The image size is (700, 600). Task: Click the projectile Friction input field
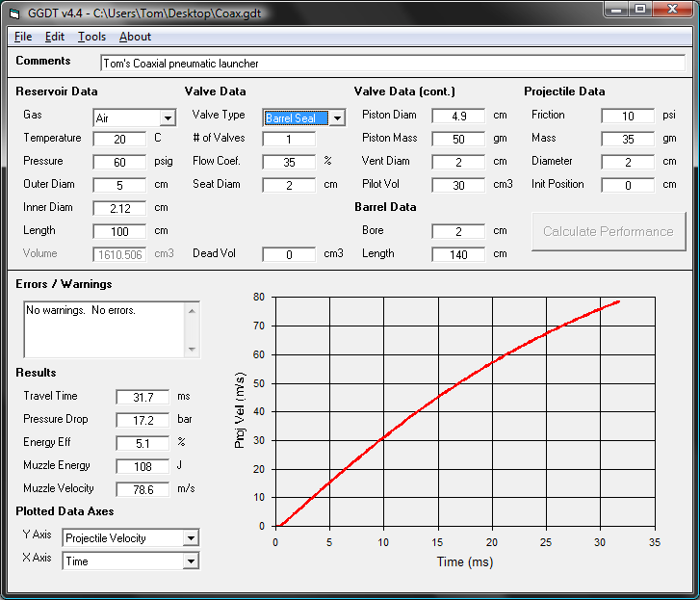coord(628,116)
